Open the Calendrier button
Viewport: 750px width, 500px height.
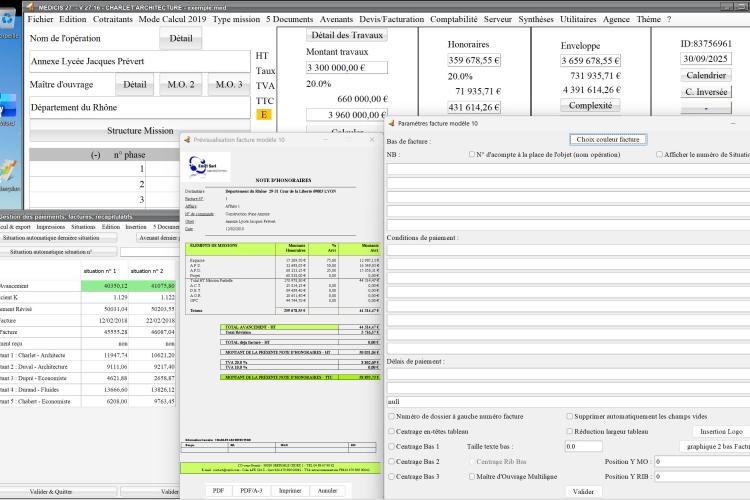click(706, 75)
